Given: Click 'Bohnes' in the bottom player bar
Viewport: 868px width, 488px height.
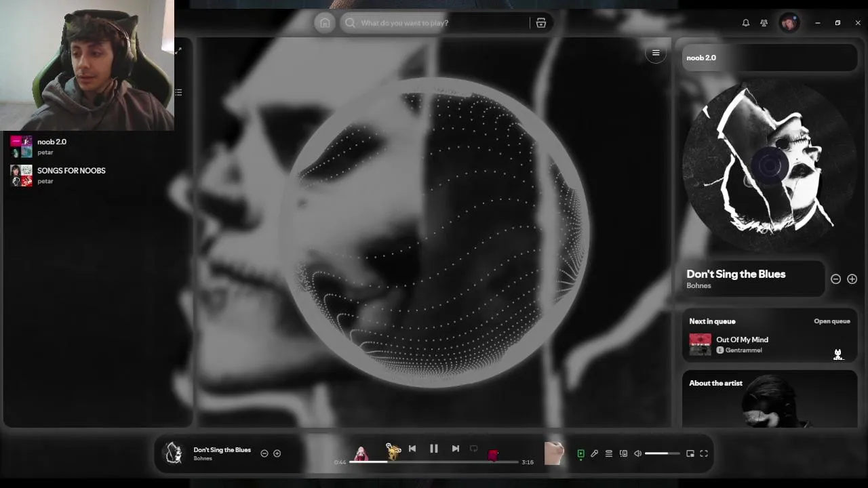Looking at the screenshot, I should pyautogui.click(x=203, y=459).
